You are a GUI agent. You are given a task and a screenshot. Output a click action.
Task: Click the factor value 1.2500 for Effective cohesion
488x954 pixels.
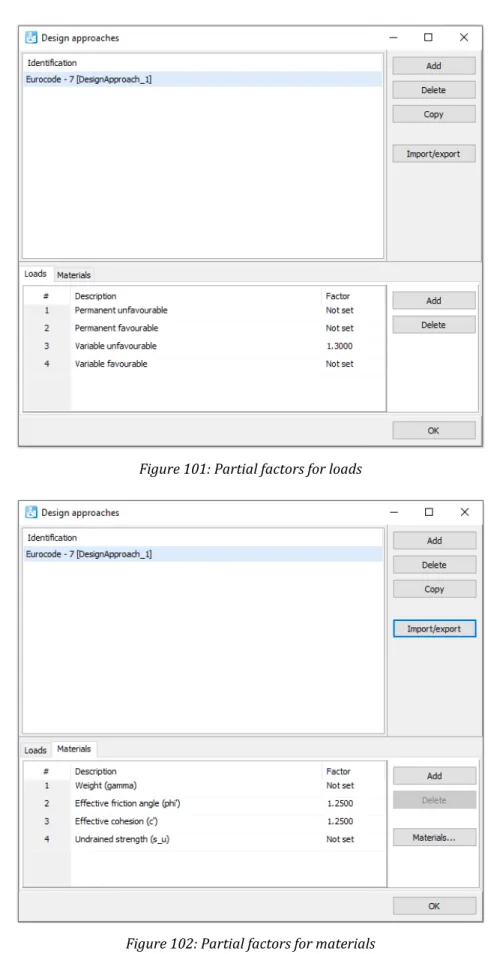tap(340, 821)
